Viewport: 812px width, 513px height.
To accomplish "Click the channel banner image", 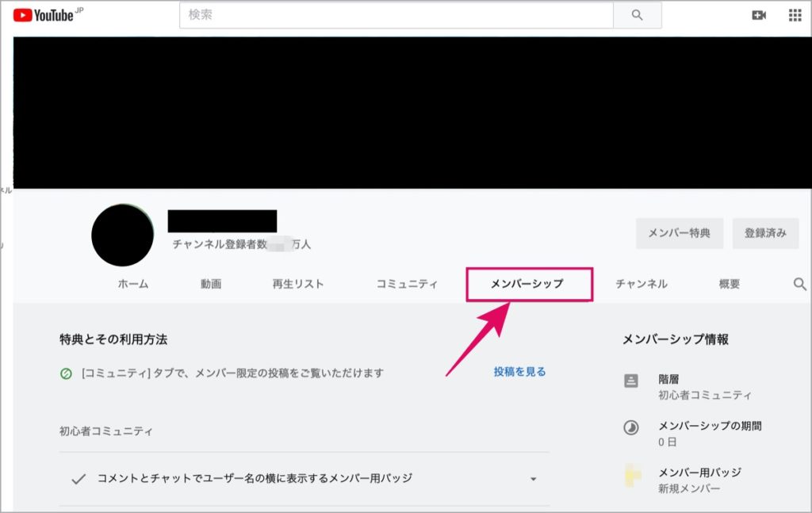I will (x=412, y=113).
